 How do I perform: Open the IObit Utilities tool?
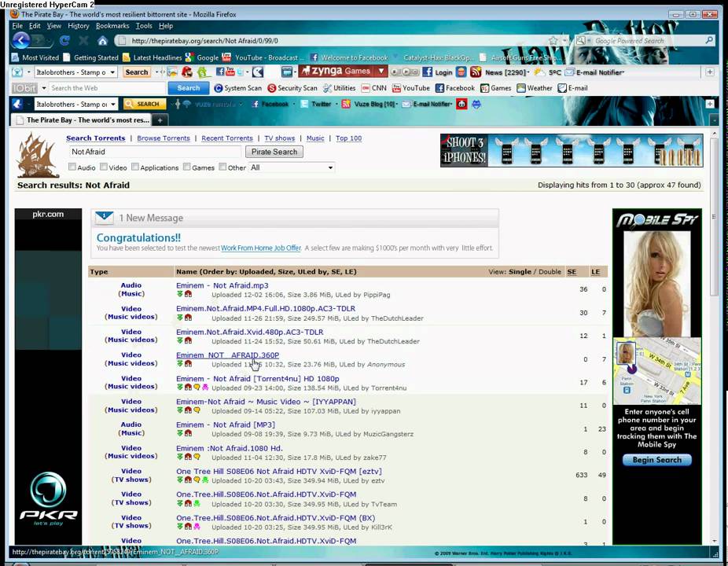[x=340, y=88]
